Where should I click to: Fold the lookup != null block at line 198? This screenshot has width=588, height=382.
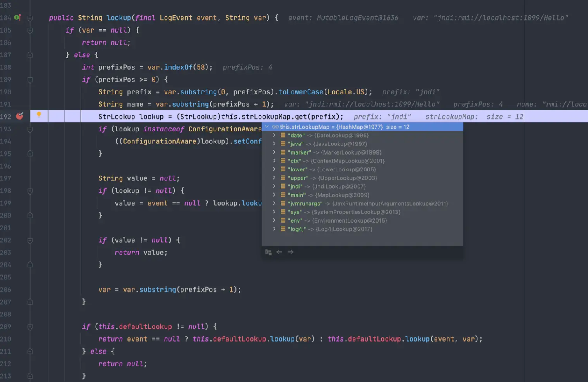(x=30, y=191)
